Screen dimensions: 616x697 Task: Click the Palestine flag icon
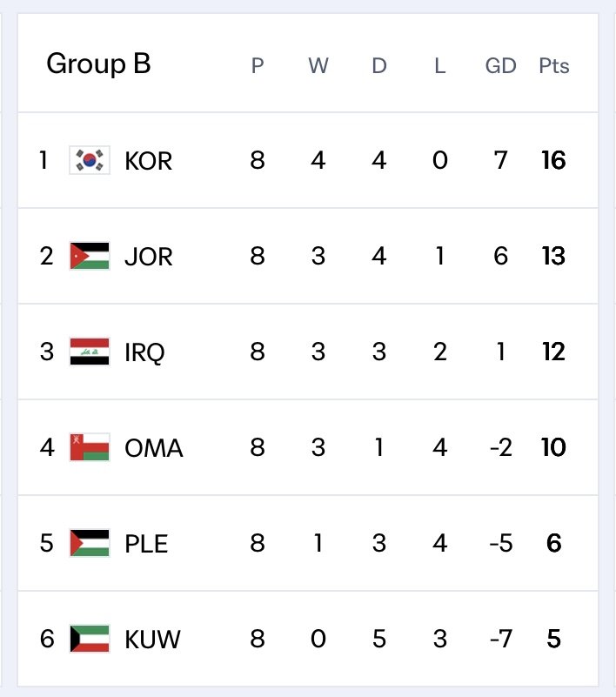[90, 543]
